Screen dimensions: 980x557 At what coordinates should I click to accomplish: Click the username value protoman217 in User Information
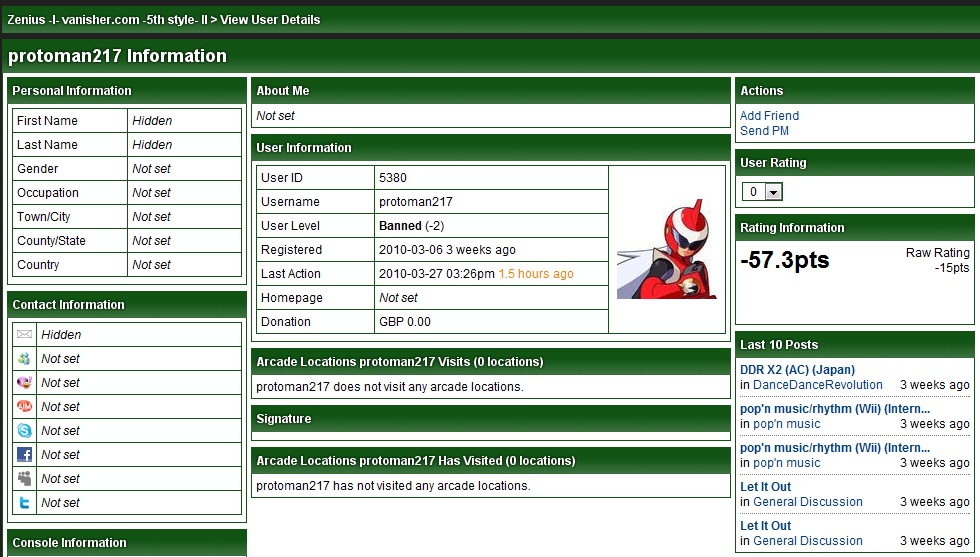[416, 202]
